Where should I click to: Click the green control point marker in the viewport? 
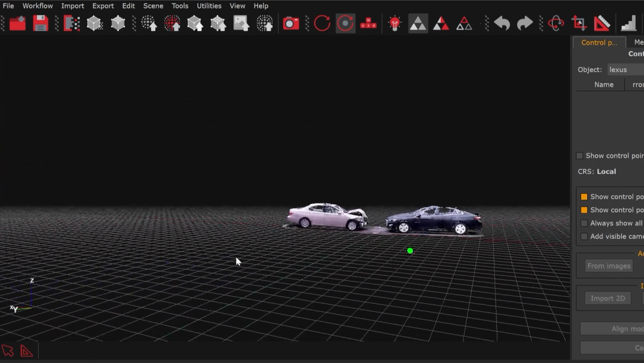pos(410,251)
